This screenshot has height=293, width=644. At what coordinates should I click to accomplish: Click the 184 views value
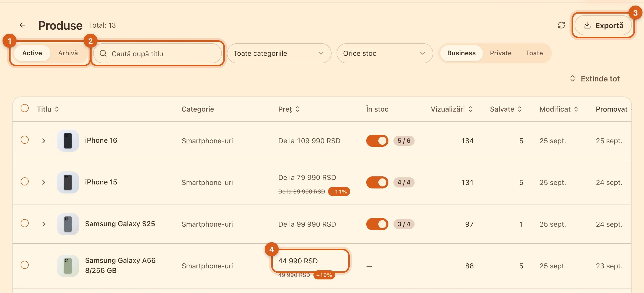467,141
